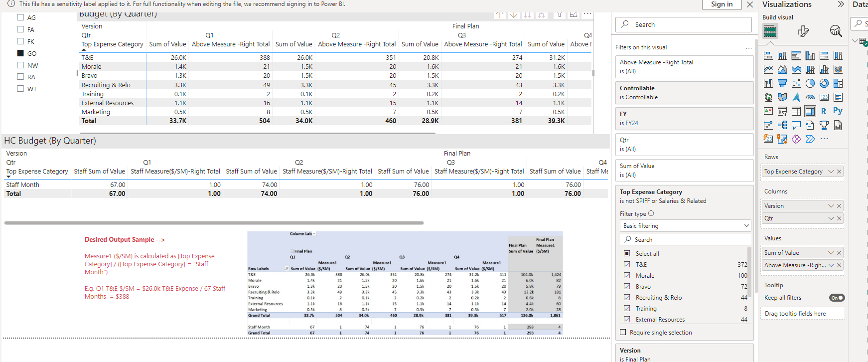Screen dimensions: 868x362
Task: Enable Require single selection
Action: (x=623, y=332)
